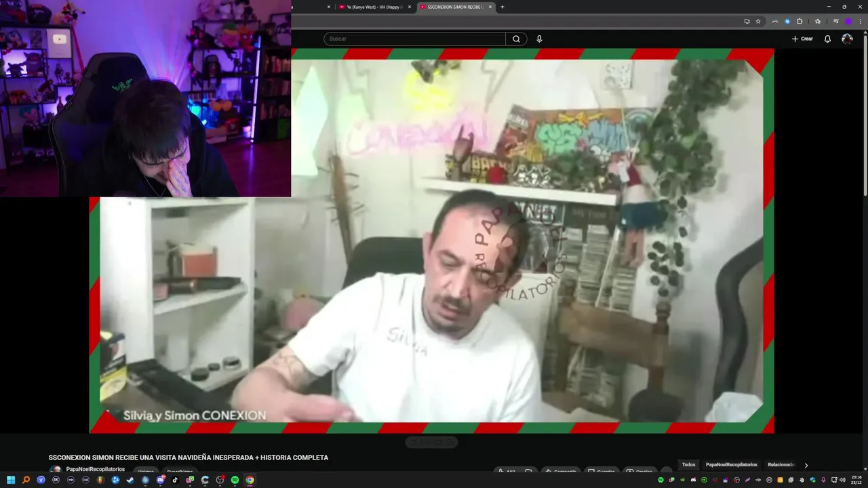The height and width of the screenshot is (488, 868).
Task: Show more filter chips with right arrow
Action: [806, 465]
